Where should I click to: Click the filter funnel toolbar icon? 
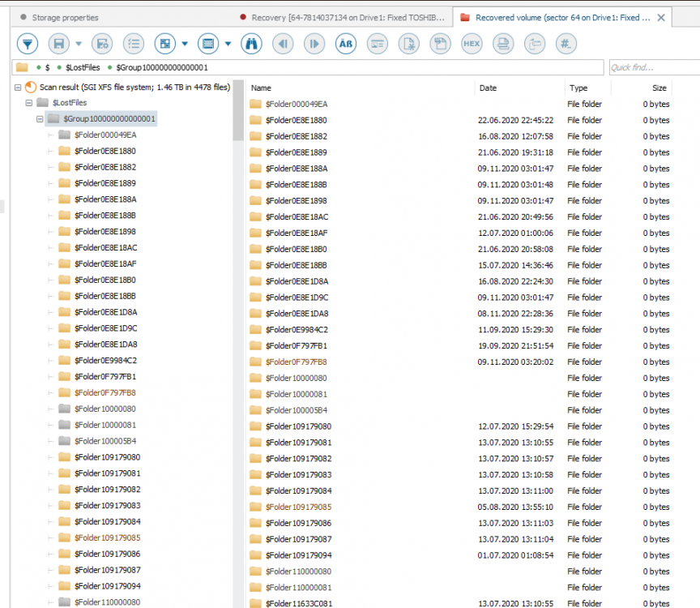[x=28, y=44]
